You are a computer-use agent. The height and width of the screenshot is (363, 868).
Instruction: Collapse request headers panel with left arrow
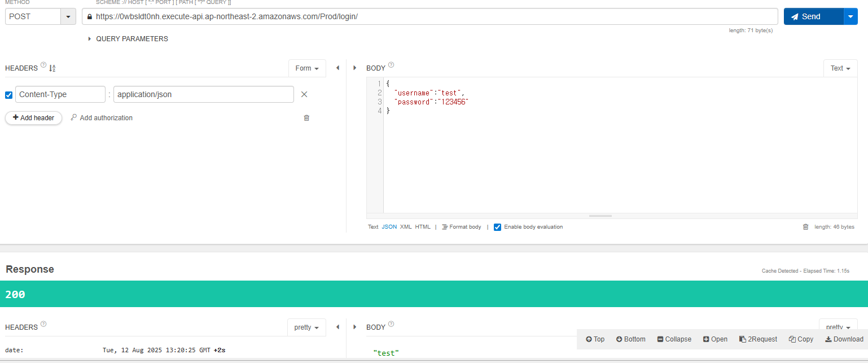pyautogui.click(x=337, y=68)
